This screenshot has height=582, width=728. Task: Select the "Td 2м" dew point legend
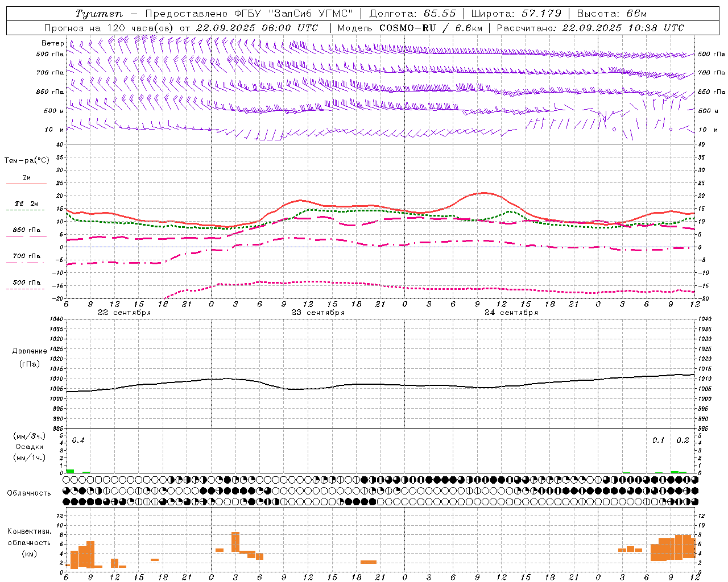coord(26,203)
